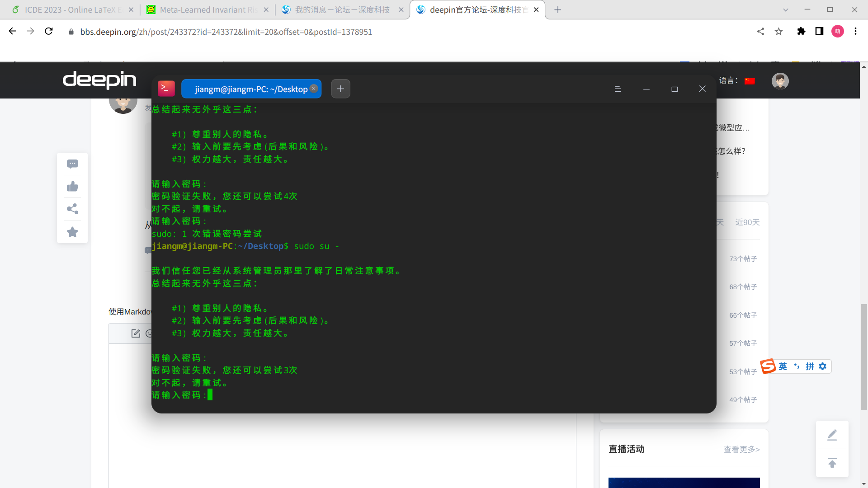Screen dimensions: 868x488
Task: Click the pencil edit floating icon
Action: [x=832, y=435]
